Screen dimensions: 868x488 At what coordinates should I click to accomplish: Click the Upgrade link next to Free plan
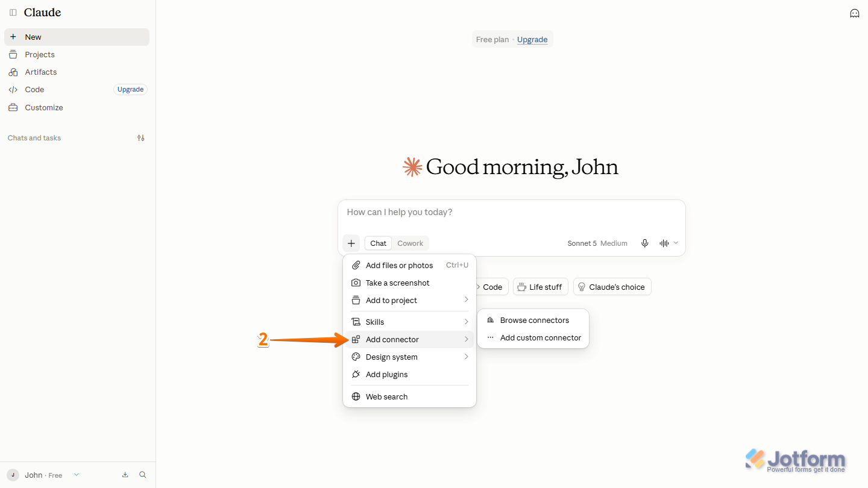532,40
